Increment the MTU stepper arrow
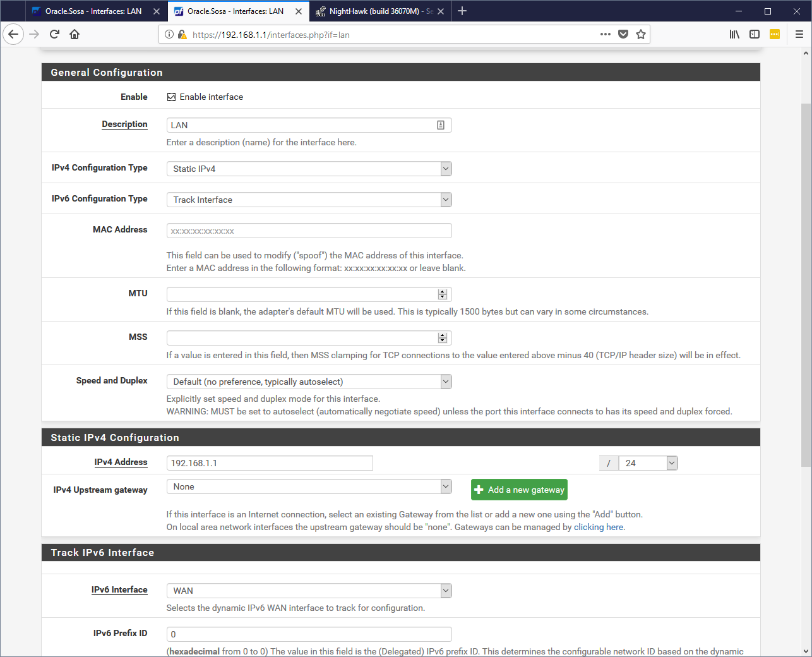 pos(443,292)
